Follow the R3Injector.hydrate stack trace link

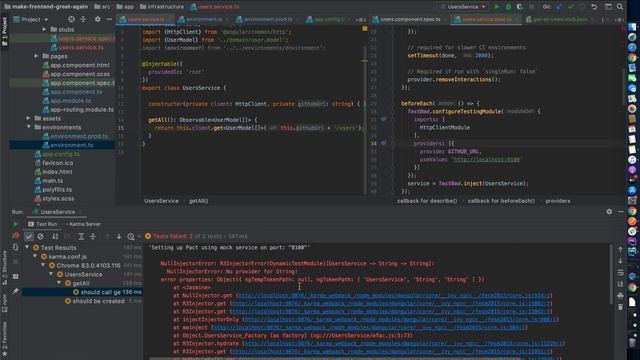403,344
